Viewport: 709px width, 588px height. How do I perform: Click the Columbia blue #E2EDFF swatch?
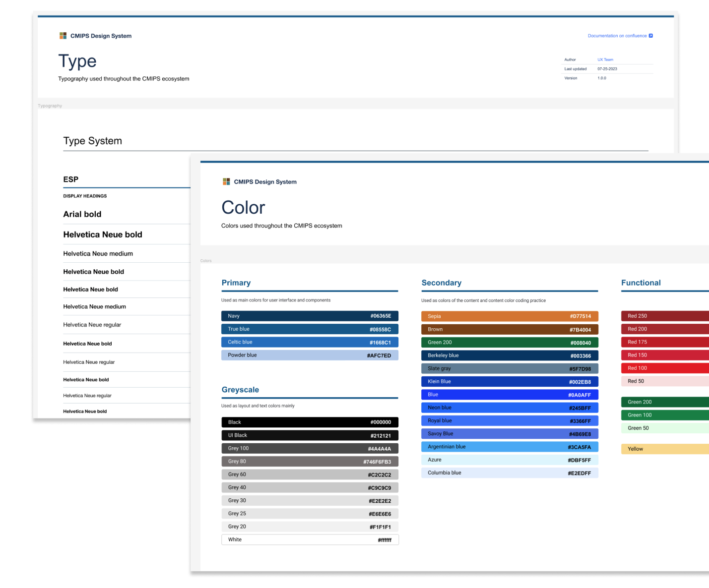[510, 473]
